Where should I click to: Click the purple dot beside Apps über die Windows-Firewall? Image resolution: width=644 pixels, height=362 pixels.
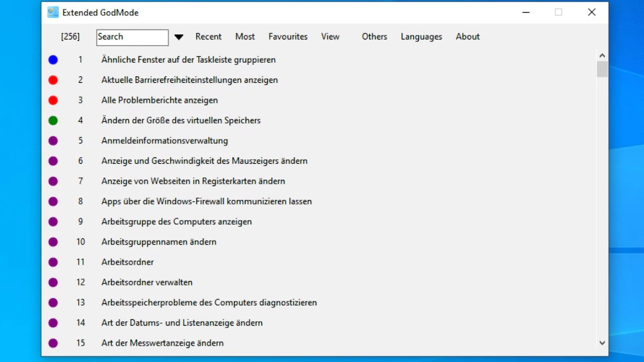53,201
